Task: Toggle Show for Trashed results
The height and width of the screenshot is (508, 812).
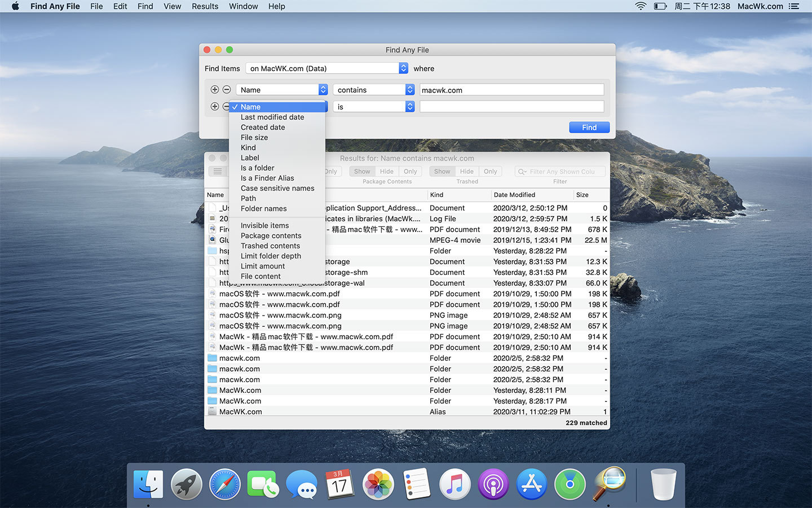Action: coord(442,172)
